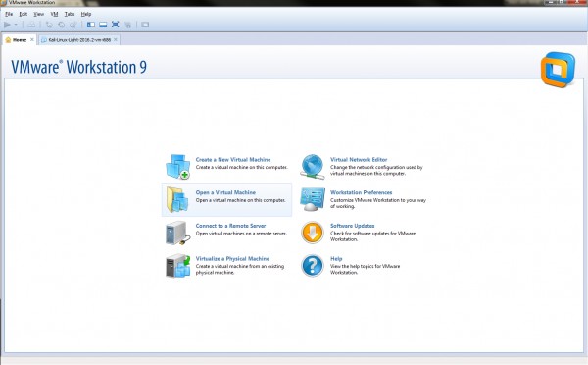This screenshot has height=365, width=588.
Task: Click 'Create a virtual machine on this computer.' text
Action: (x=241, y=167)
